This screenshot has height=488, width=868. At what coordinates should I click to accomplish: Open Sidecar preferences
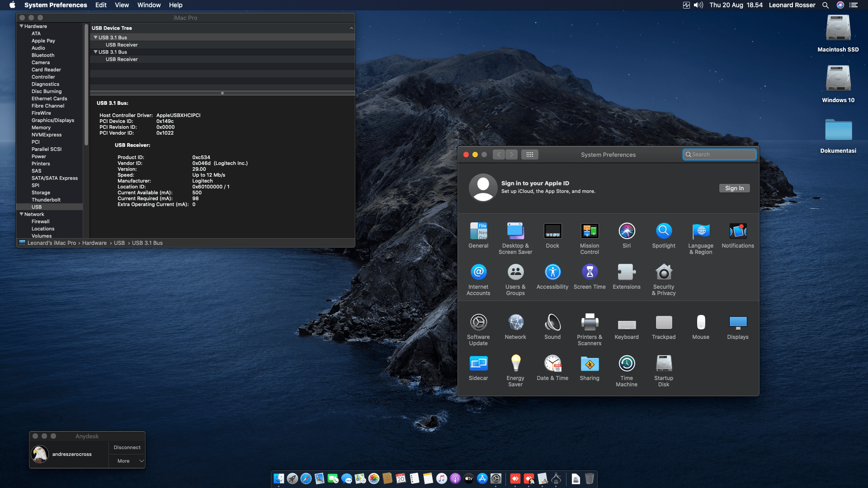[x=478, y=364]
